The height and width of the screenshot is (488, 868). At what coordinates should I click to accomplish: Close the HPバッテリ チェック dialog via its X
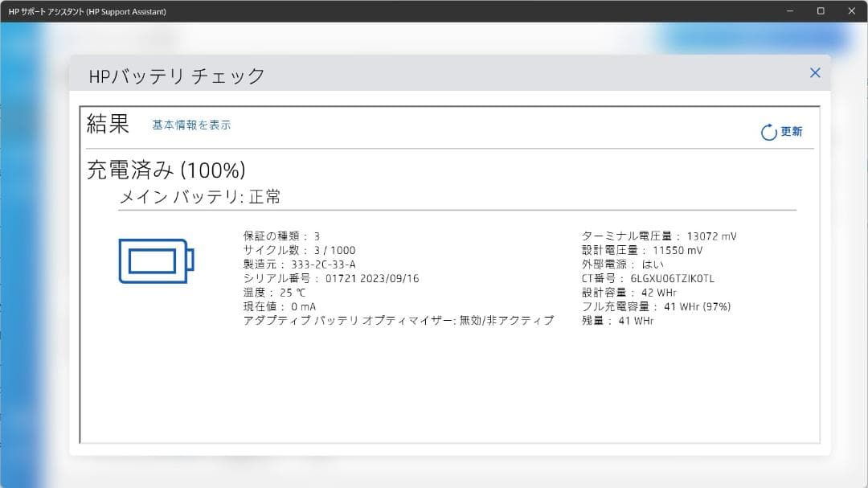(x=815, y=72)
